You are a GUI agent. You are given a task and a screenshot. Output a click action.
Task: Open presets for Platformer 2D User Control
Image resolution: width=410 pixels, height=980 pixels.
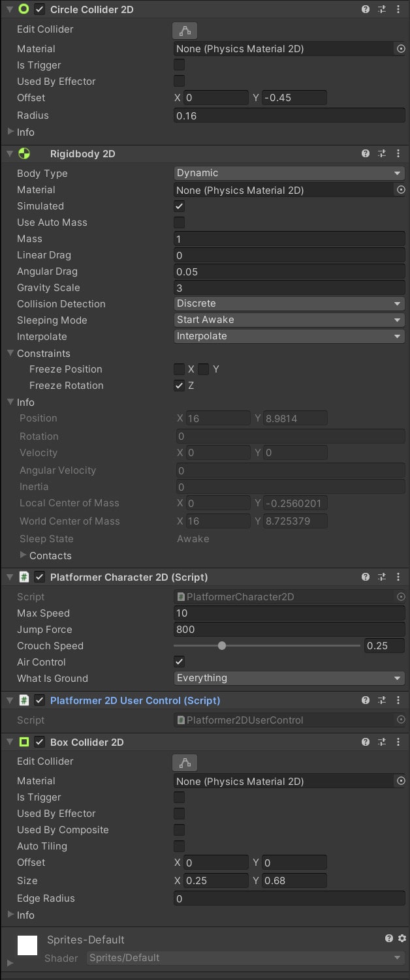(382, 700)
